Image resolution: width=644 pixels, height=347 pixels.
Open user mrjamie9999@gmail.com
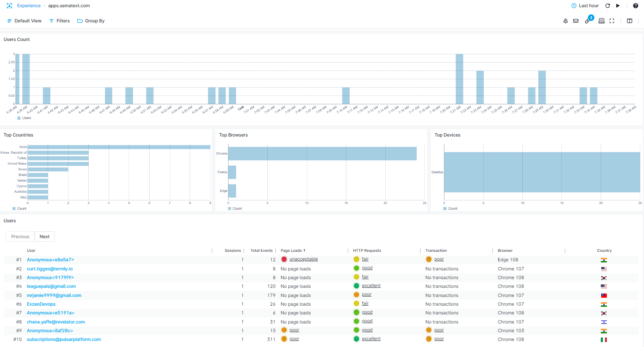pyautogui.click(x=54, y=295)
